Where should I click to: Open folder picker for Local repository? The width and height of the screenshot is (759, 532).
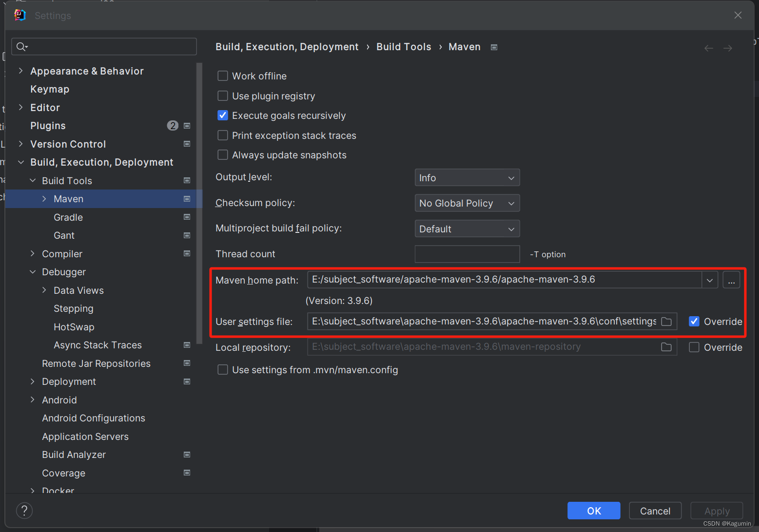pyautogui.click(x=666, y=346)
